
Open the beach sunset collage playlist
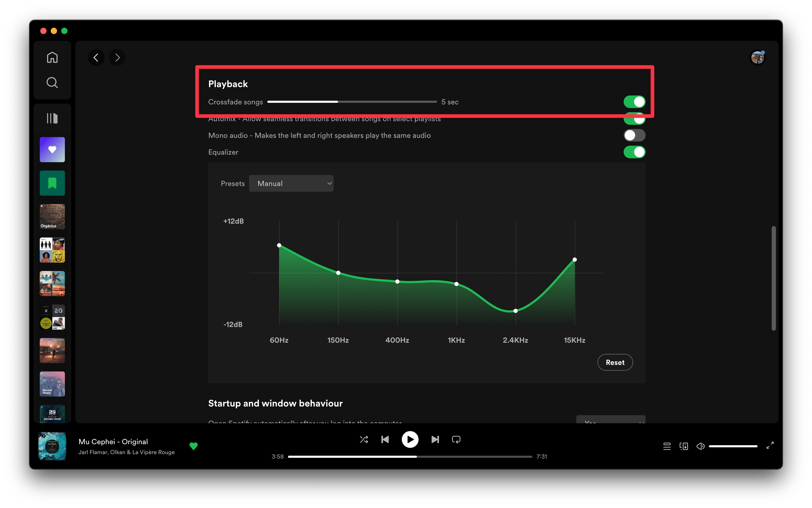[52, 284]
